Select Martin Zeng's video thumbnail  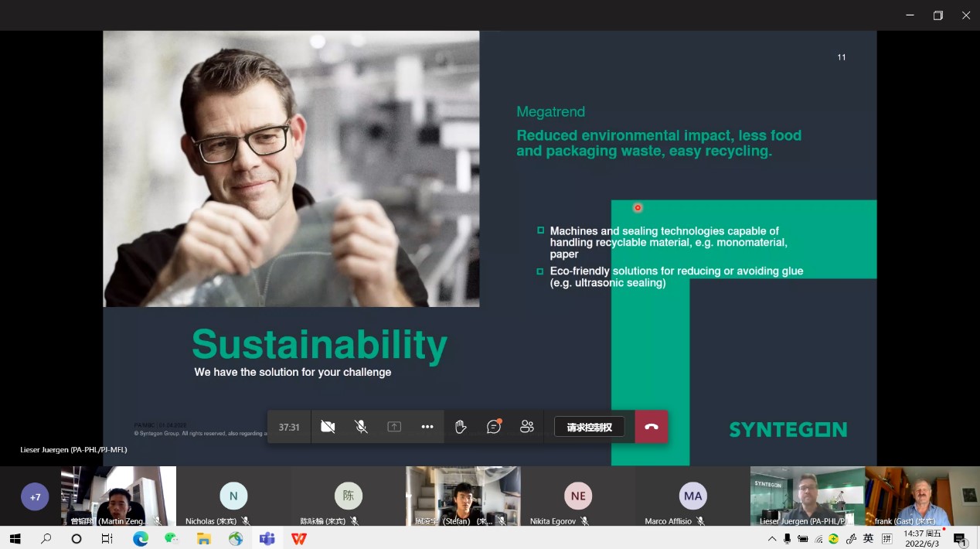(117, 495)
